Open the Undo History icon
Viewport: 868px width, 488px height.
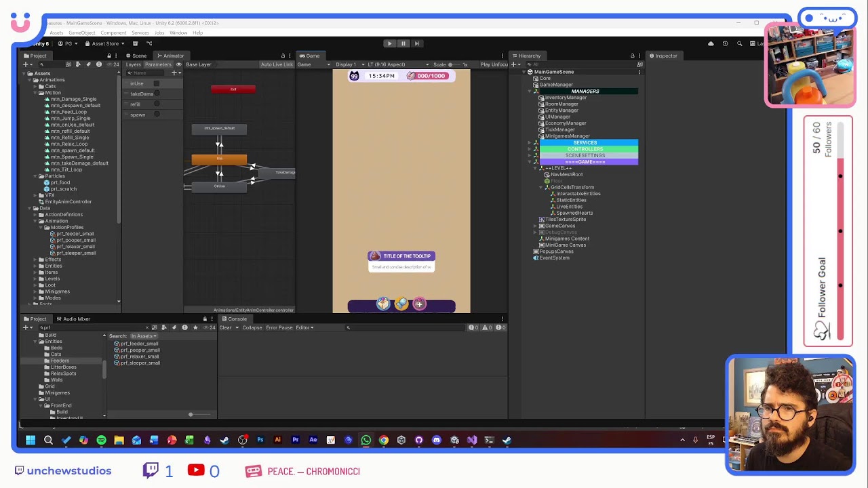click(x=725, y=43)
